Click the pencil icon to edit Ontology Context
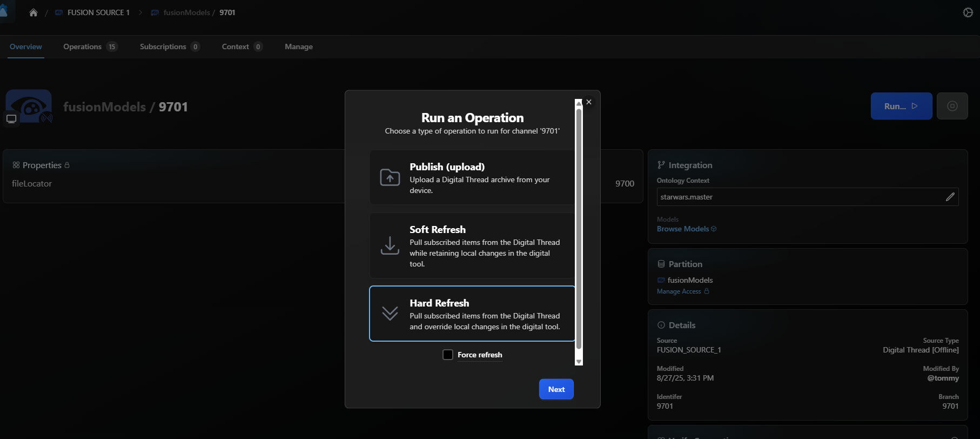The width and height of the screenshot is (980, 439). point(950,197)
